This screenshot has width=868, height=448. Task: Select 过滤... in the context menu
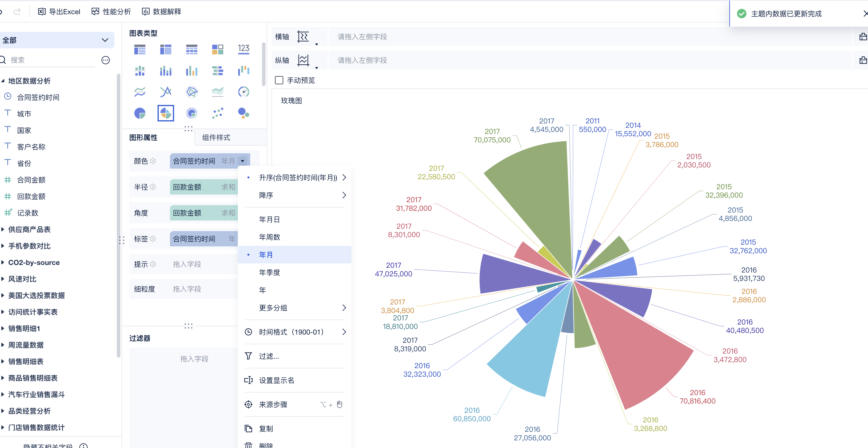[268, 356]
